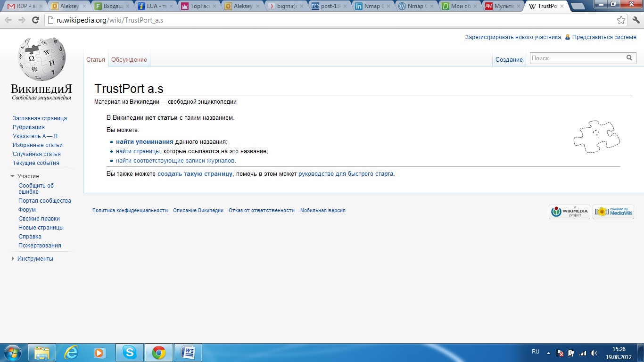Open the Обсуждение discussion tab
644x362 pixels.
[129, 60]
